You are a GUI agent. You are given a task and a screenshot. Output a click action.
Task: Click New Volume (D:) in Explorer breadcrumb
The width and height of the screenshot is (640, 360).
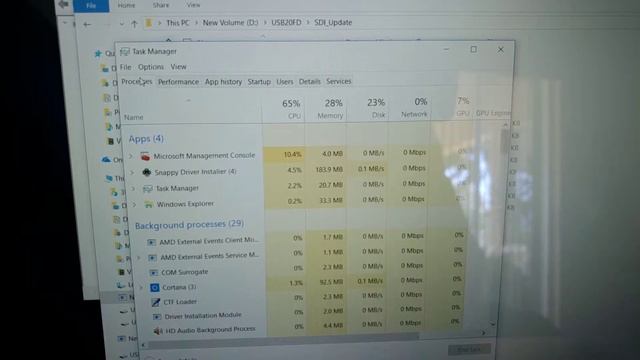pyautogui.click(x=230, y=23)
